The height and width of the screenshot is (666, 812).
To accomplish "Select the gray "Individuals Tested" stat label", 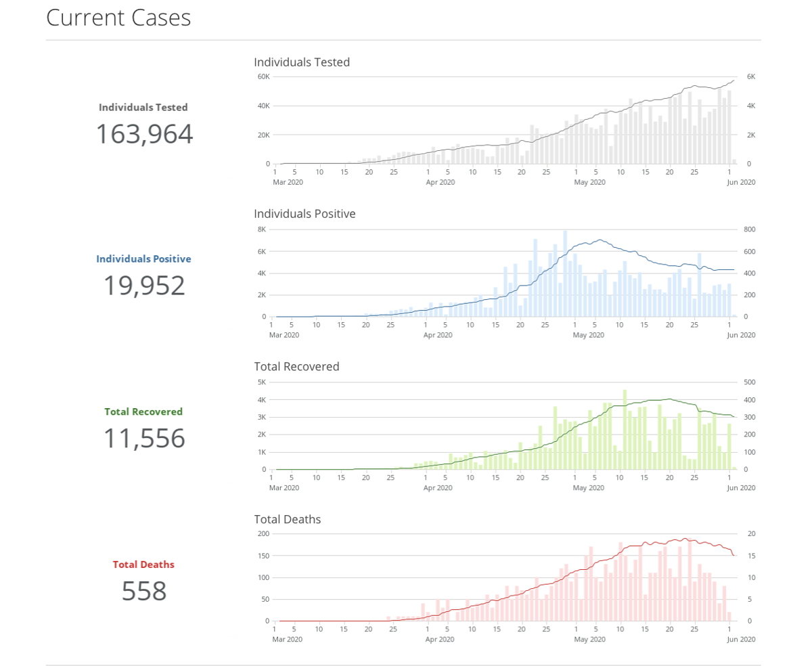I will (143, 107).
